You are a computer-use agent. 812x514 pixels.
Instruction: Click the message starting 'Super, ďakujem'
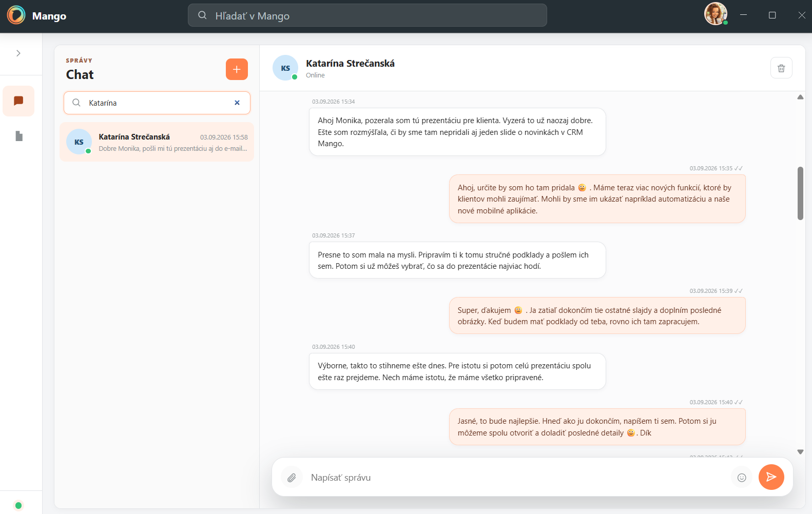coord(597,316)
